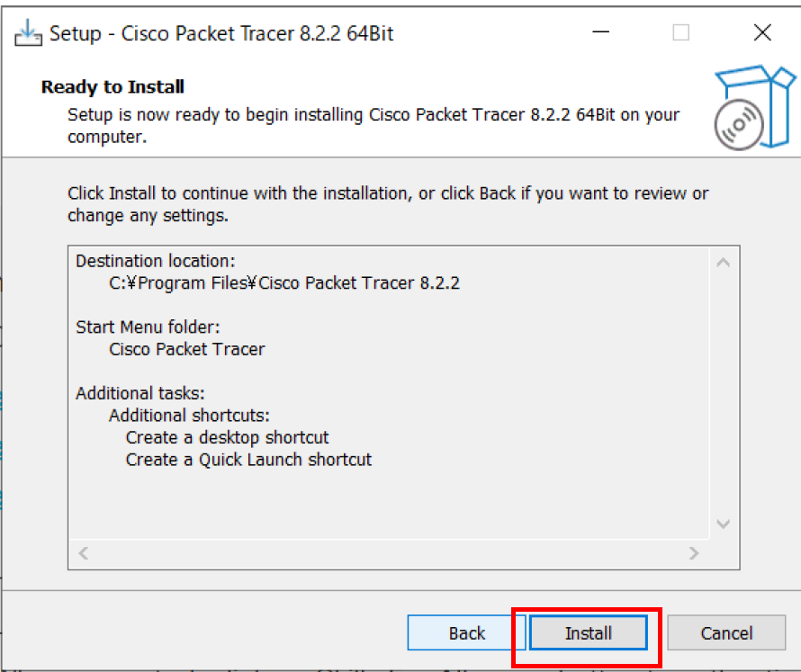Click the summary box scroll-up arrow
Screen dimensions: 801x672
724,263
